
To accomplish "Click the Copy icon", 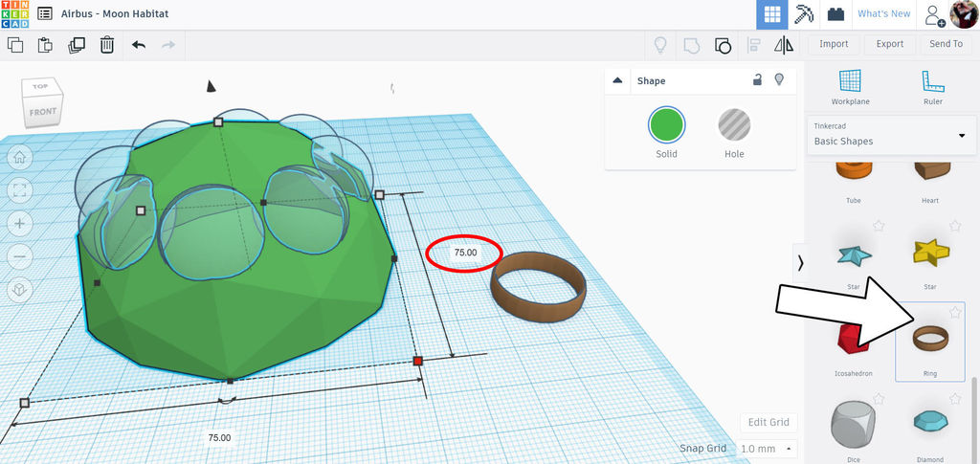I will coord(15,44).
